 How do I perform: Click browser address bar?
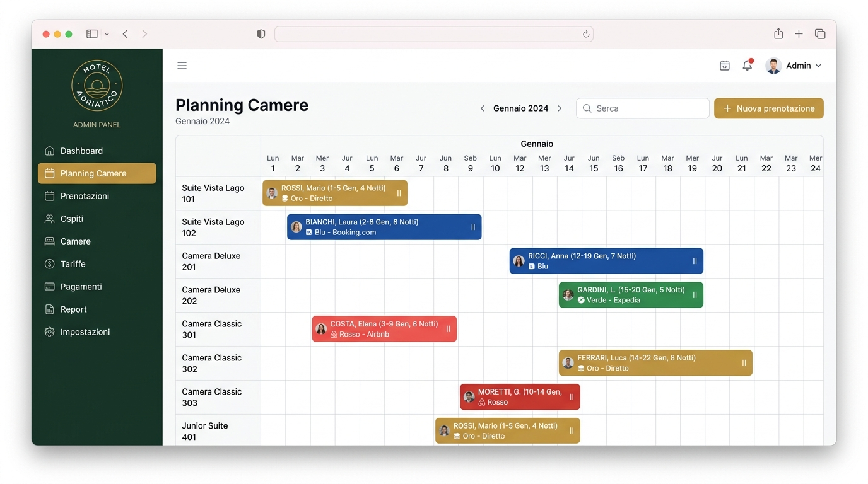[434, 34]
